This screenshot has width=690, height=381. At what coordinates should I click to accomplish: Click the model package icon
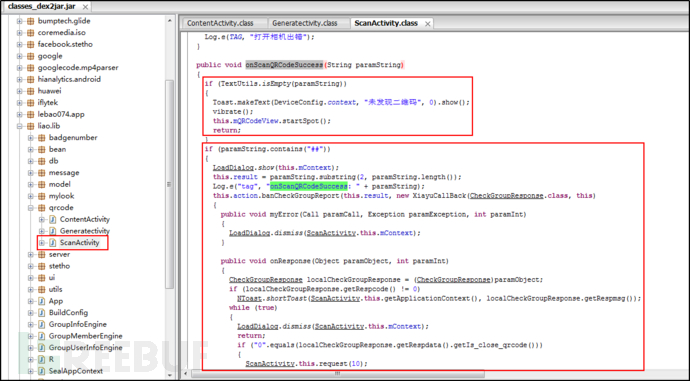click(x=41, y=184)
